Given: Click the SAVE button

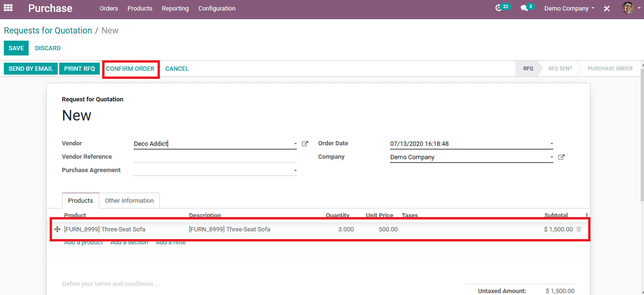Looking at the screenshot, I should click(x=16, y=48).
